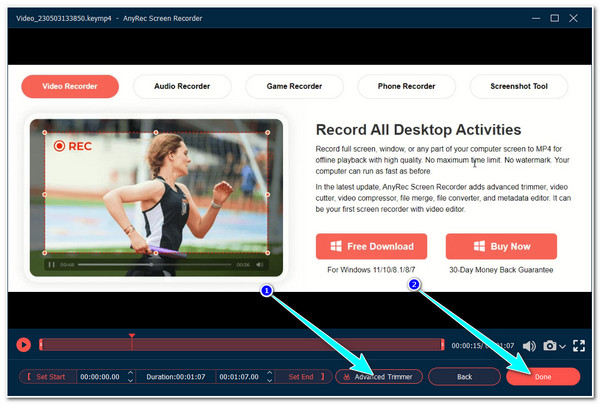Click Windows logo on Free Download
Image resolution: width=600 pixels, height=404 pixels.
pyautogui.click(x=336, y=246)
